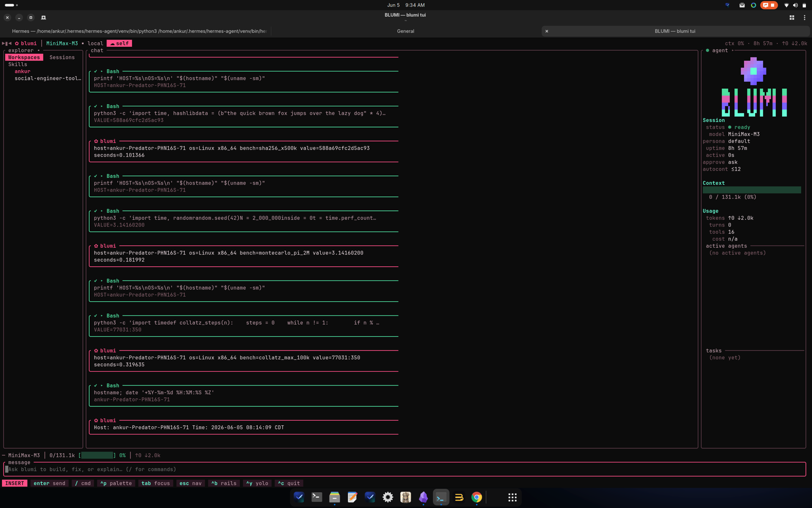The height and width of the screenshot is (508, 812).
Task: Select text 'seconds=0.181992'
Action: [119, 260]
